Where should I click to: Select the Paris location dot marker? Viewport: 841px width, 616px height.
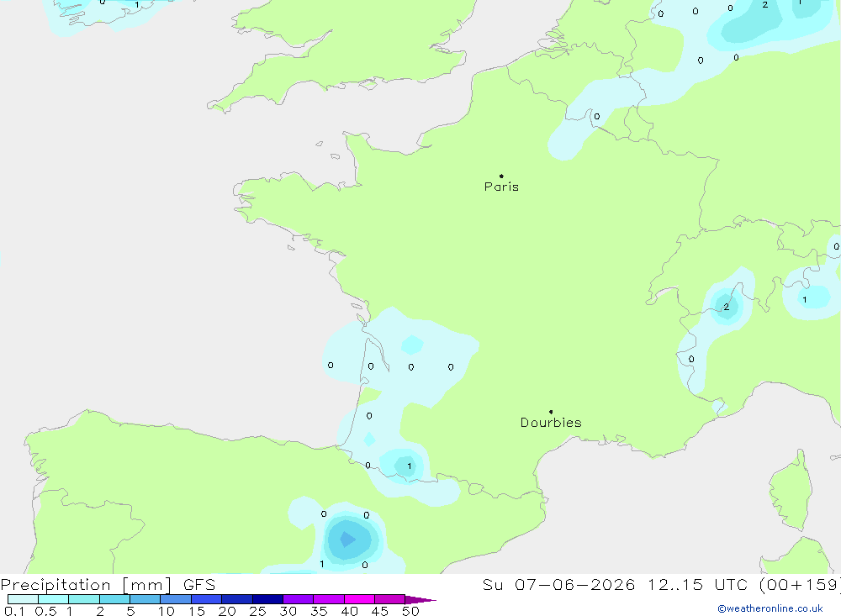(x=501, y=176)
